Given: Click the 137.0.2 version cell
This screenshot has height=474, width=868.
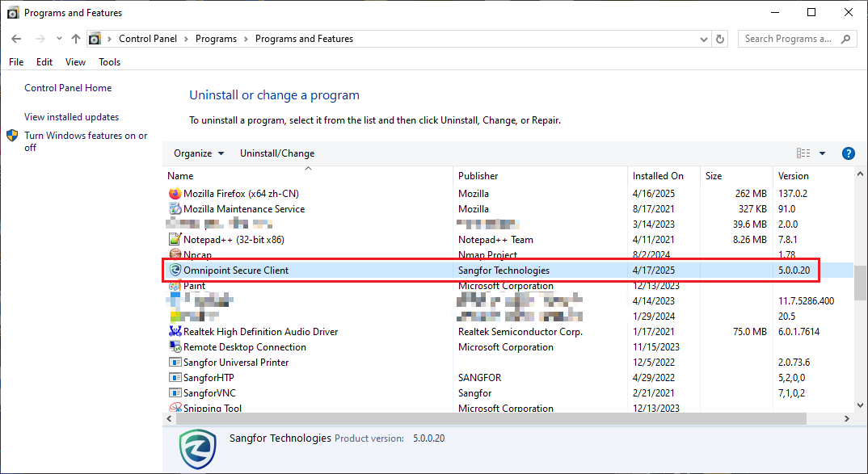Looking at the screenshot, I should click(x=793, y=194).
